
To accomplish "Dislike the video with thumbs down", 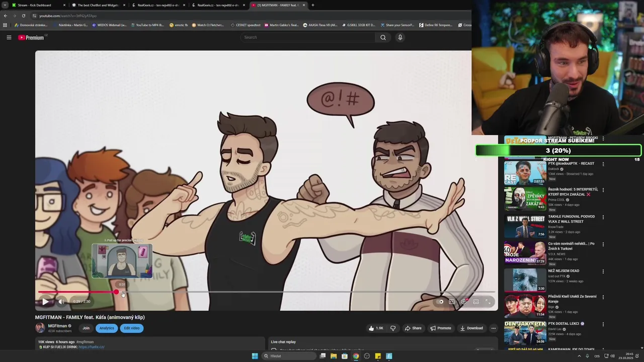I will 393,328.
